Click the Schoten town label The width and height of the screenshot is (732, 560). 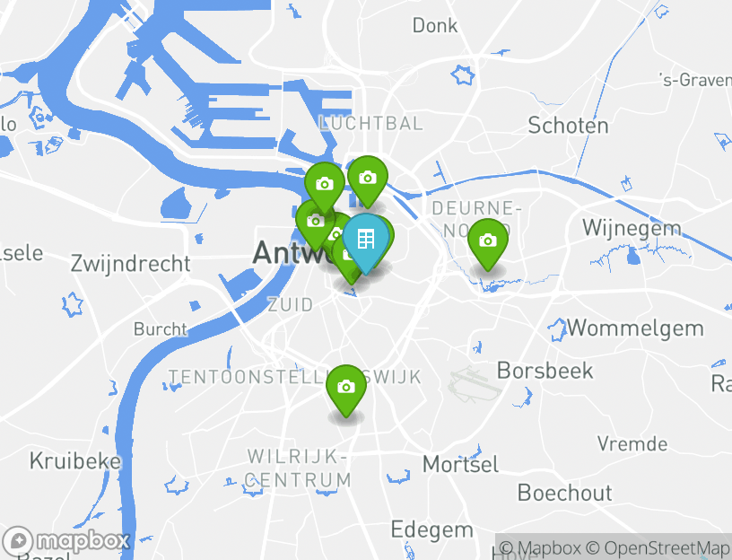coord(568,126)
